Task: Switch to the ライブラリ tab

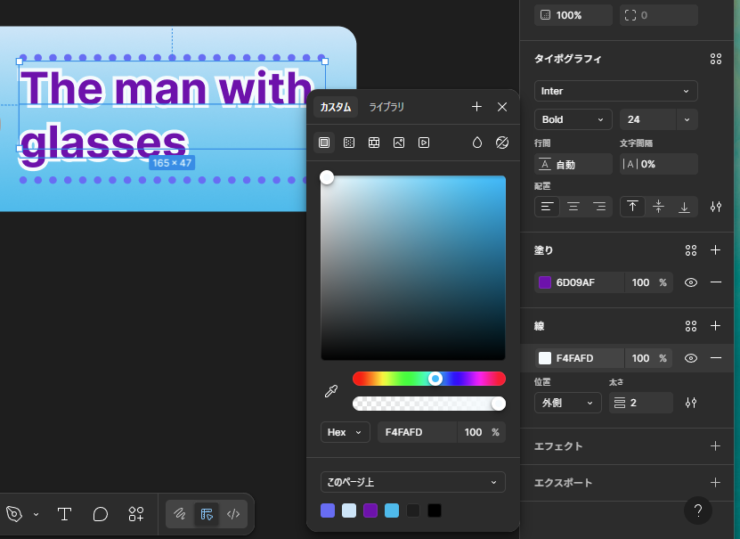Action: coord(387,107)
